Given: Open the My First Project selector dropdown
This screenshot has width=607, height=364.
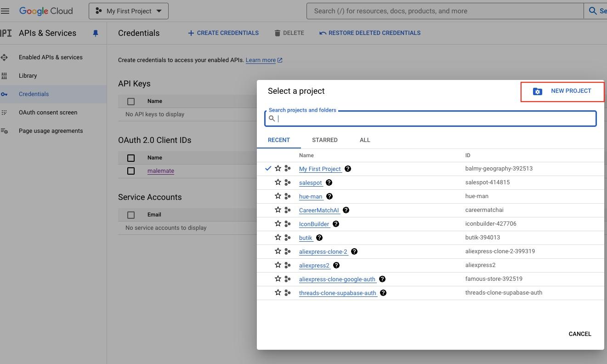Looking at the screenshot, I should (x=128, y=11).
